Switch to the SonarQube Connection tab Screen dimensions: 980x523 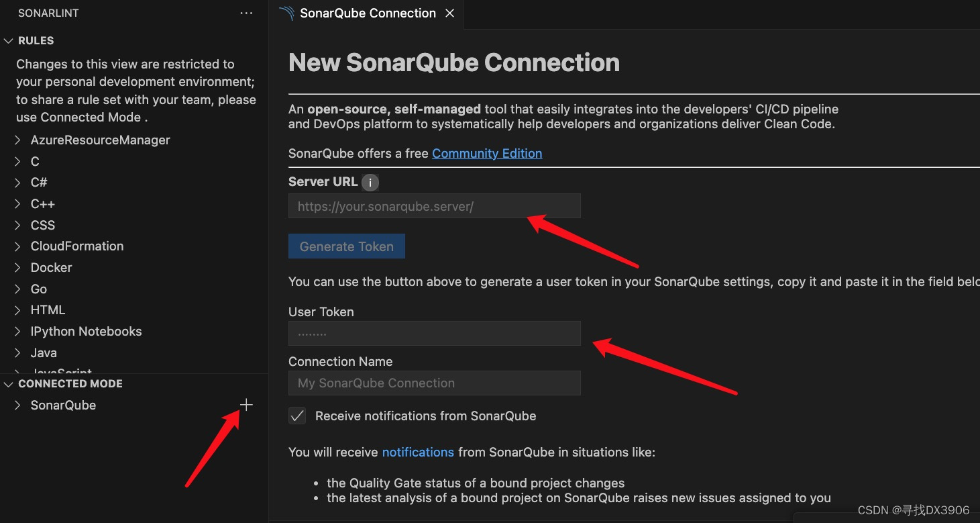(x=368, y=13)
